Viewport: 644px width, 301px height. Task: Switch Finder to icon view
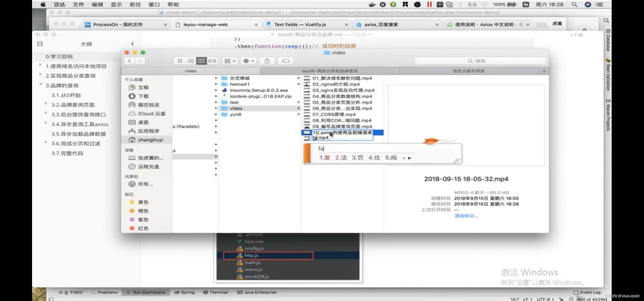pyautogui.click(x=180, y=61)
